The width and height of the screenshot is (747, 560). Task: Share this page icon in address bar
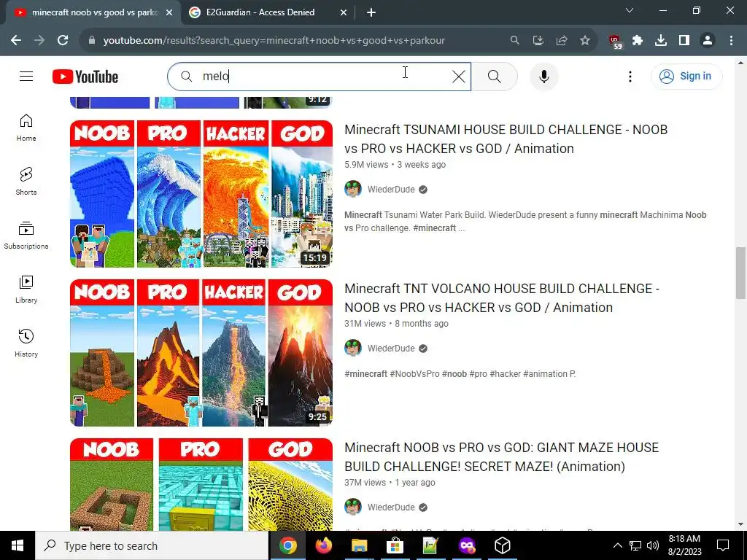pos(562,41)
